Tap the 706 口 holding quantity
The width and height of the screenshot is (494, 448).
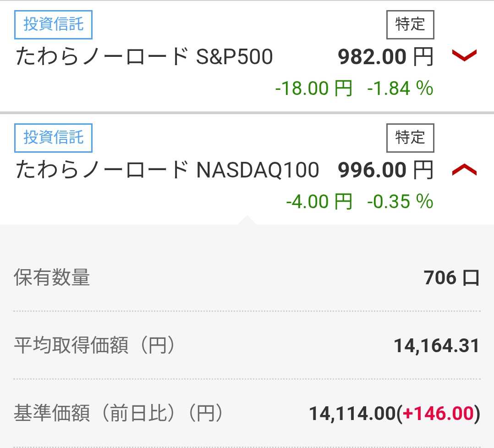click(x=451, y=278)
